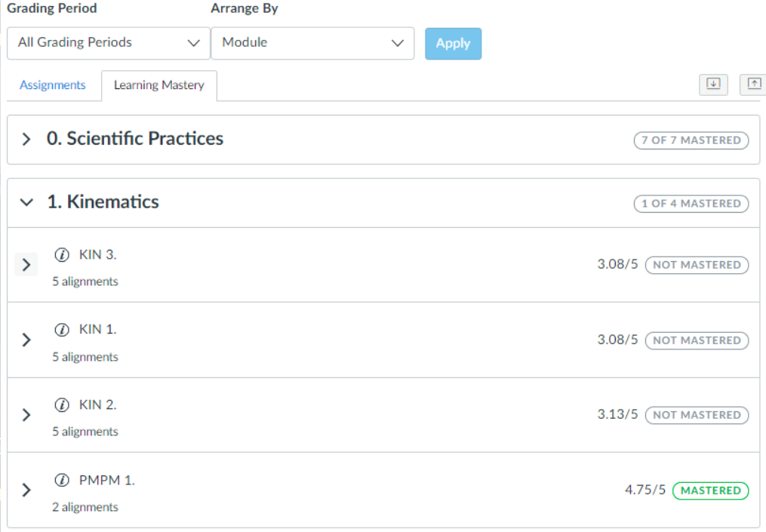Expand the PMPM 1 outcome row
This screenshot has height=532, width=766.
[26, 490]
